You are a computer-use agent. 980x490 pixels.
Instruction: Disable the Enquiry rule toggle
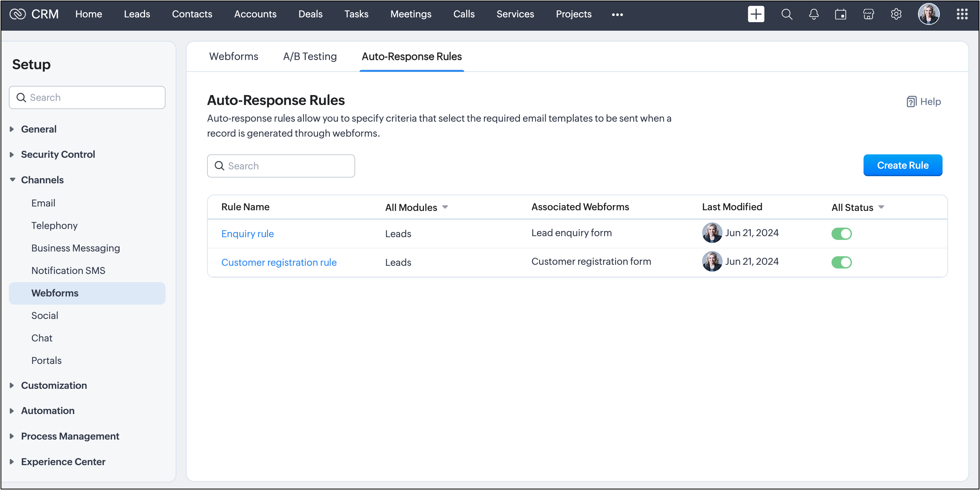click(x=841, y=233)
